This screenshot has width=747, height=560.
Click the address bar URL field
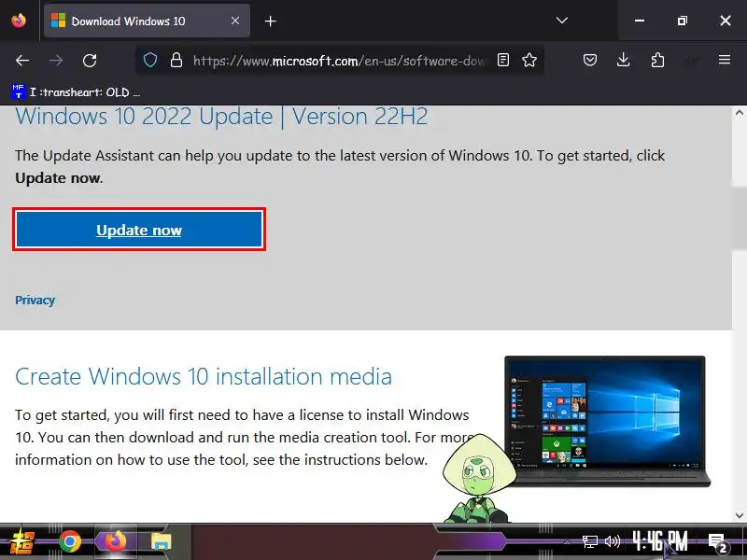(339, 61)
